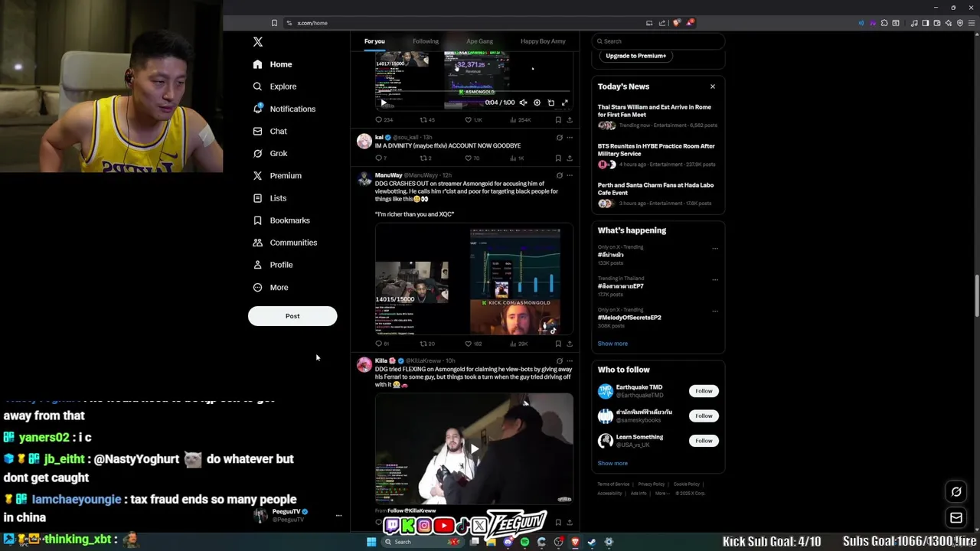Click Upgrade to Premium+ button
The image size is (980, 551).
pyautogui.click(x=635, y=56)
